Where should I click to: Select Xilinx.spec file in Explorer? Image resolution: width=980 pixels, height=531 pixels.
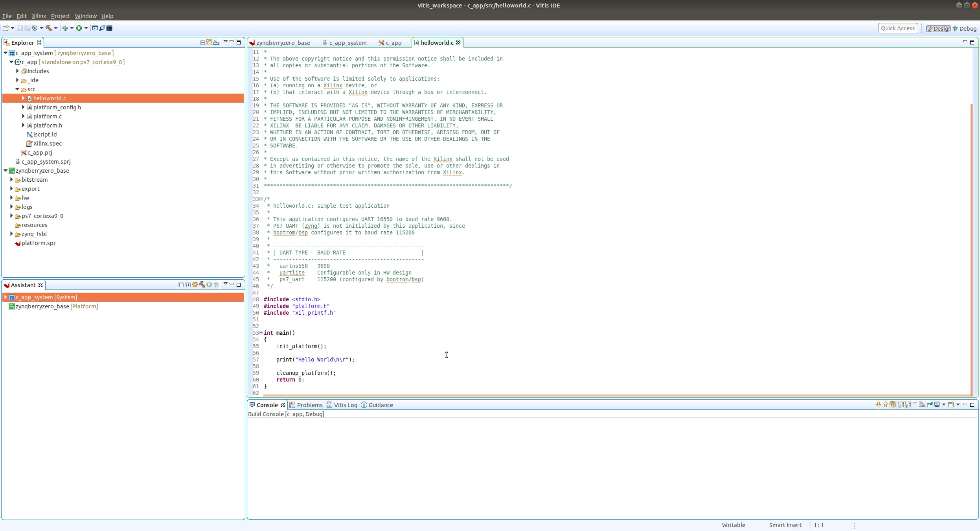click(x=44, y=144)
